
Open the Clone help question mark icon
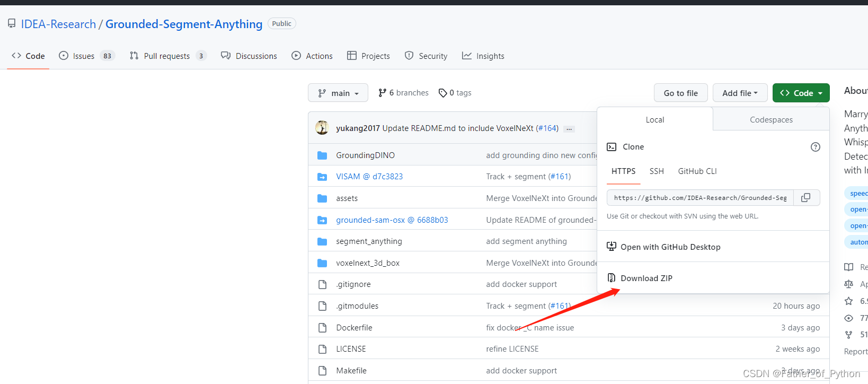816,147
